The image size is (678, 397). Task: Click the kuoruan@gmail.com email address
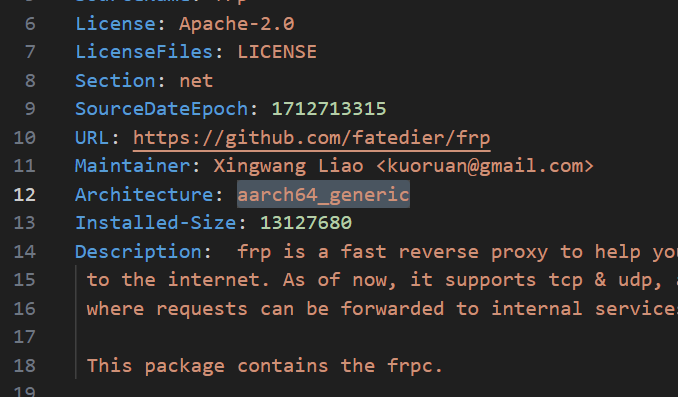[485, 166]
